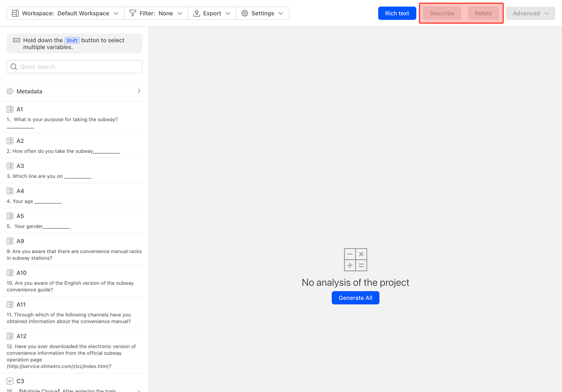
Task: Click the checkbox icon beside C3
Action: tap(10, 381)
